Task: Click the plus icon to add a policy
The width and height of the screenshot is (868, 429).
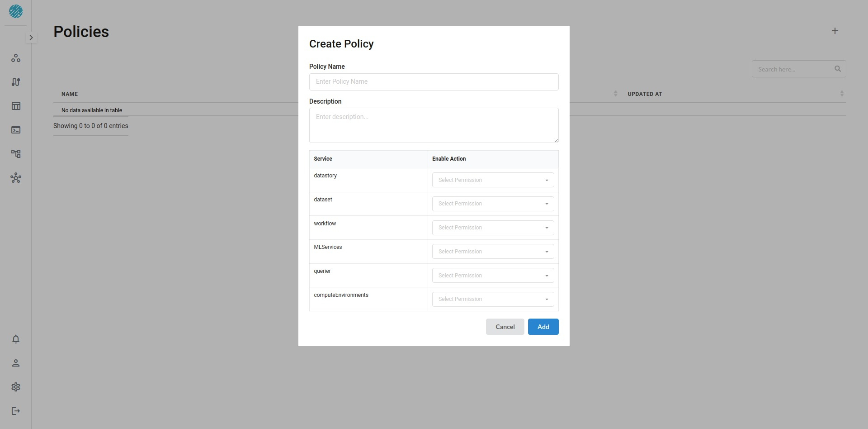Action: [x=835, y=31]
